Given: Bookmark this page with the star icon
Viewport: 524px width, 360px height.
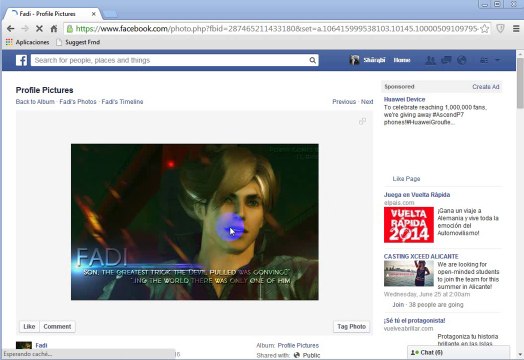Looking at the screenshot, I should point(484,29).
